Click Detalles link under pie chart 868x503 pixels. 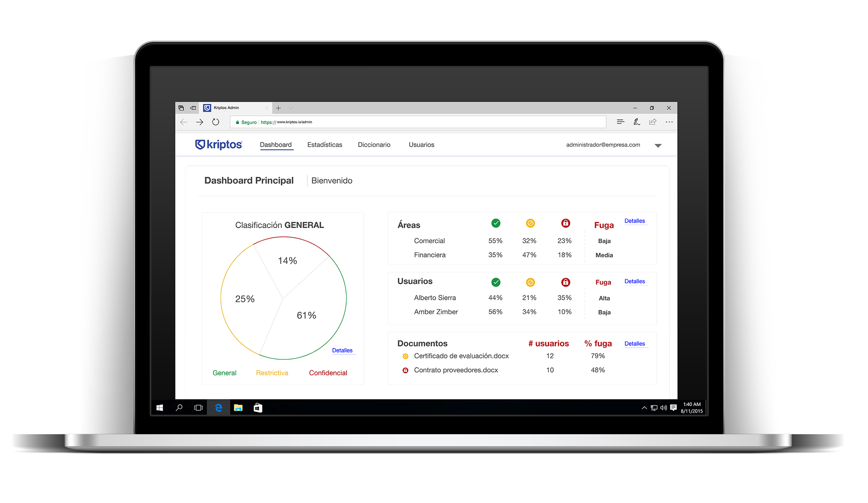pos(342,351)
